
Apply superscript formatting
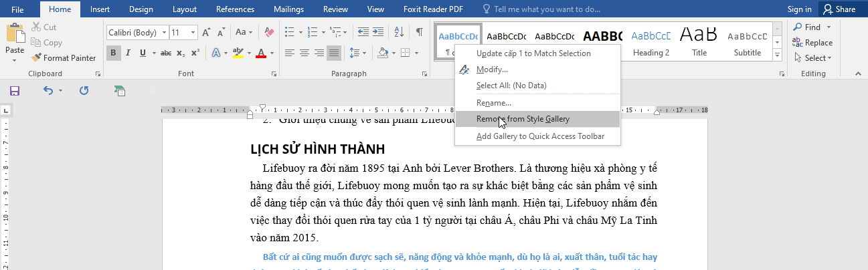[x=195, y=53]
